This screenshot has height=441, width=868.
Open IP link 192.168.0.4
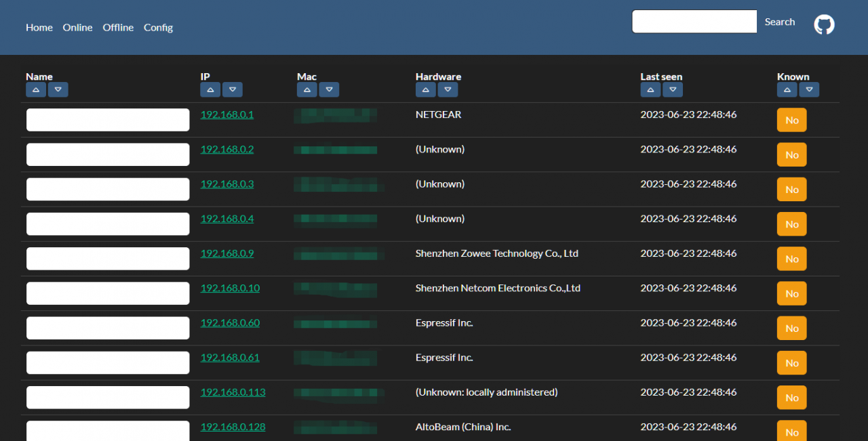(227, 219)
